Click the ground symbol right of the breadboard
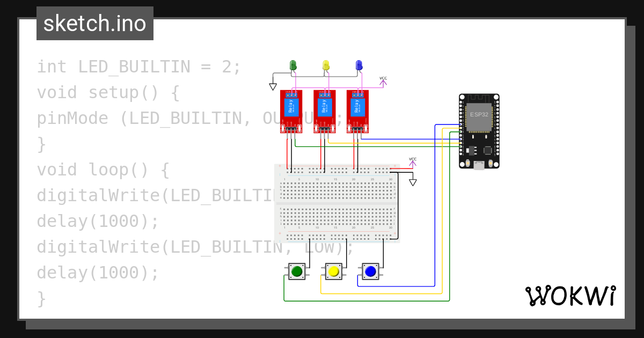Viewport: 644px width, 338px height. (413, 182)
